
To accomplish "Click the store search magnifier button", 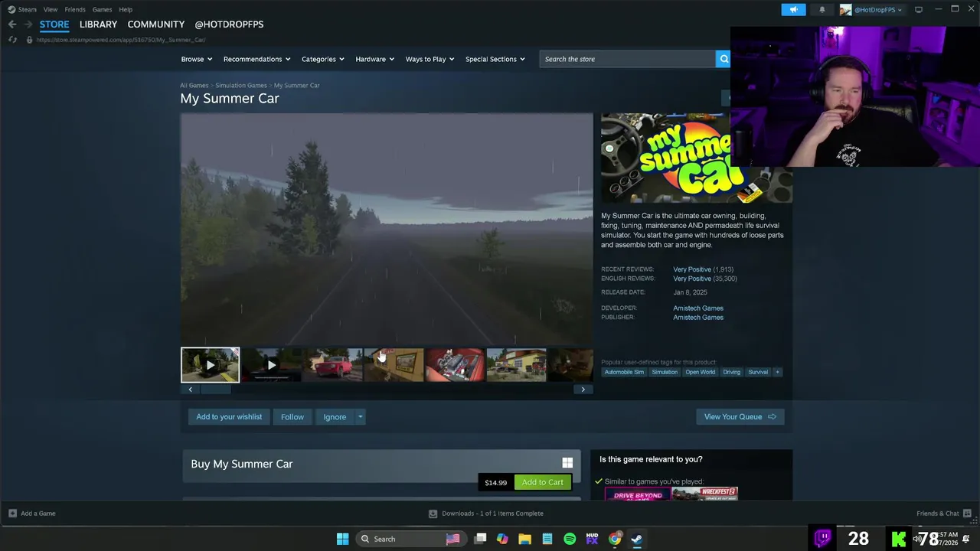I will (x=723, y=59).
